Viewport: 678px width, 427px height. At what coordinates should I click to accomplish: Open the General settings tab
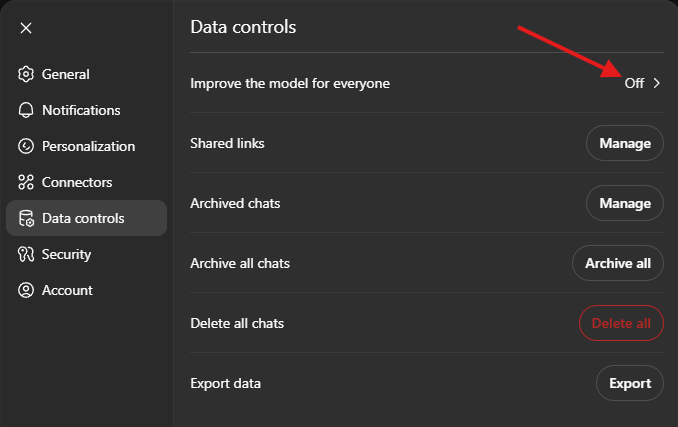(66, 74)
